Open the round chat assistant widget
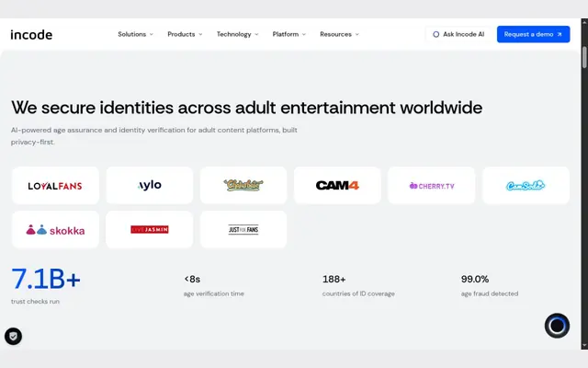Image resolution: width=588 pixels, height=368 pixels. click(557, 326)
